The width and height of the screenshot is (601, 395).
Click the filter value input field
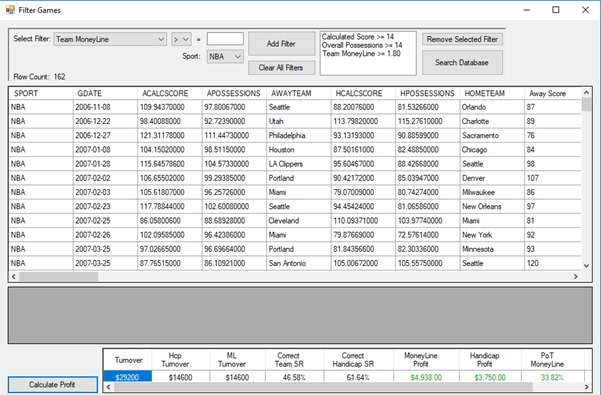[x=225, y=39]
